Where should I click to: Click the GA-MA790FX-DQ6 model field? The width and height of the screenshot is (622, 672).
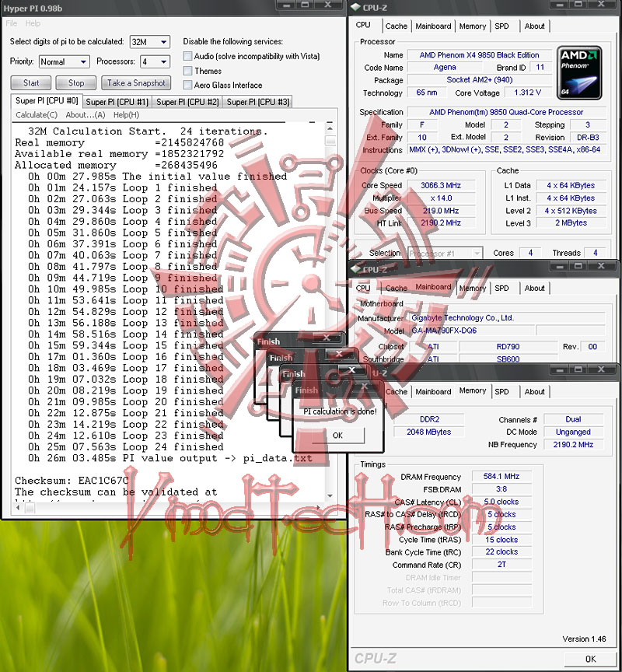472,331
